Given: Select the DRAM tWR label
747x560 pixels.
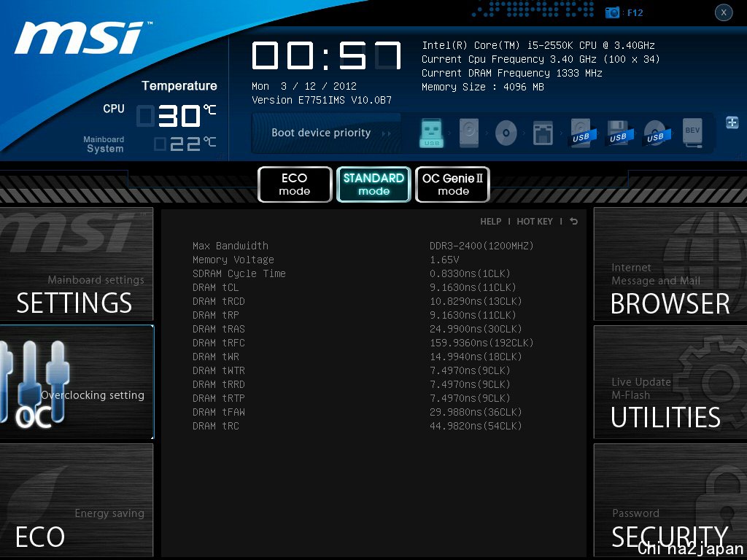Looking at the screenshot, I should (215, 356).
